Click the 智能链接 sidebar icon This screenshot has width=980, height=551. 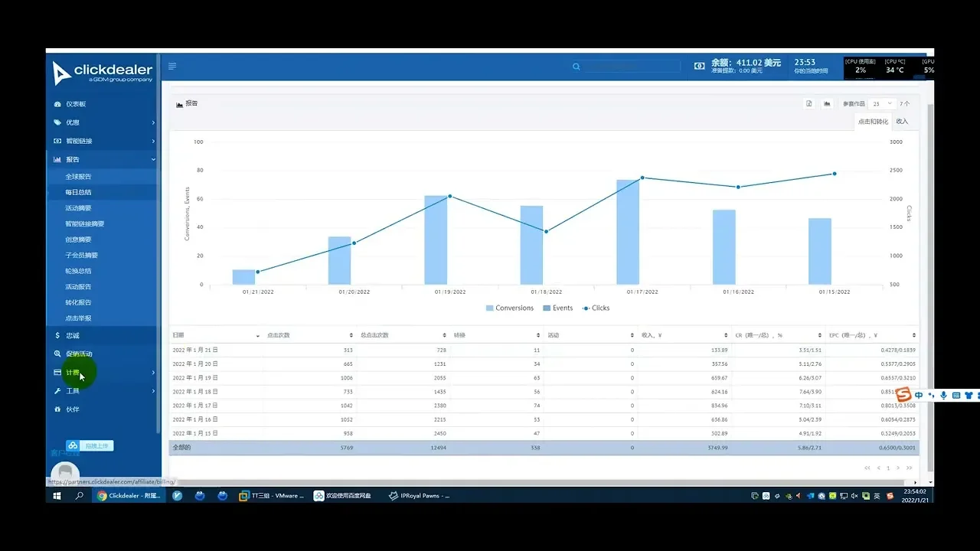pyautogui.click(x=57, y=141)
